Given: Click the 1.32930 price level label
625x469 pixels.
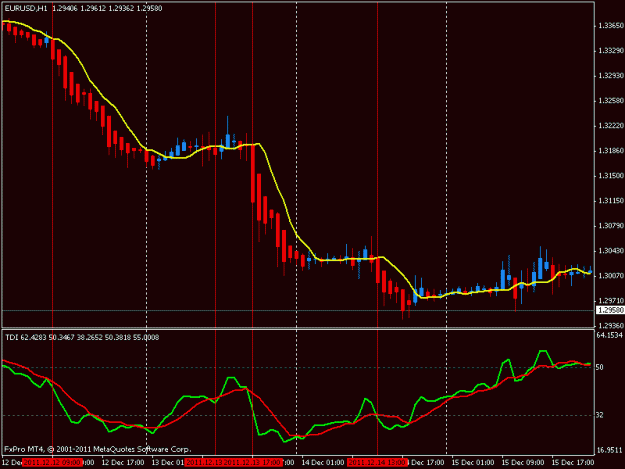Looking at the screenshot, I should tap(611, 76).
